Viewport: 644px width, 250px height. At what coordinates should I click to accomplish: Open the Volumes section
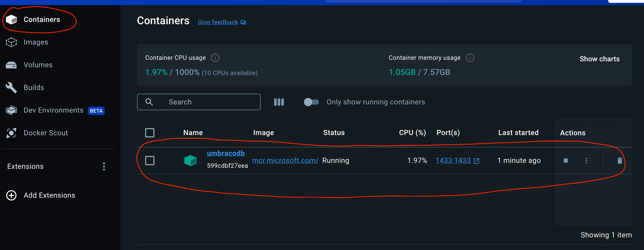[x=38, y=65]
